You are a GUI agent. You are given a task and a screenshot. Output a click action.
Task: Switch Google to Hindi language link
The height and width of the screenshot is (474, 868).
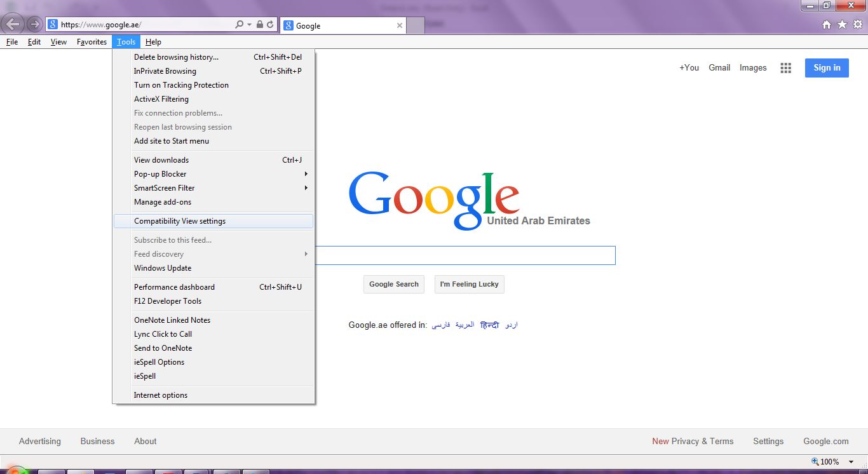click(x=490, y=325)
